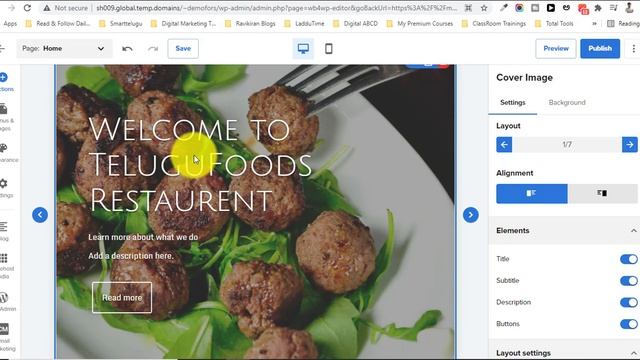This screenshot has width=640, height=360.
Task: Open Smarttelugu bookmark folder
Action: (120, 24)
